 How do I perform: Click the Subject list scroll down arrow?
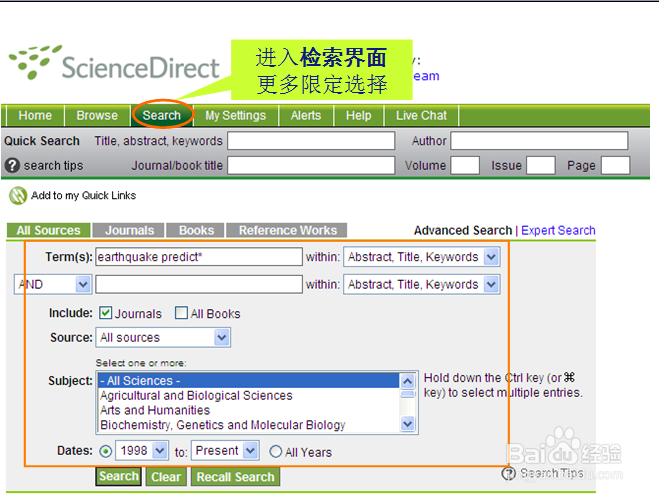407,423
